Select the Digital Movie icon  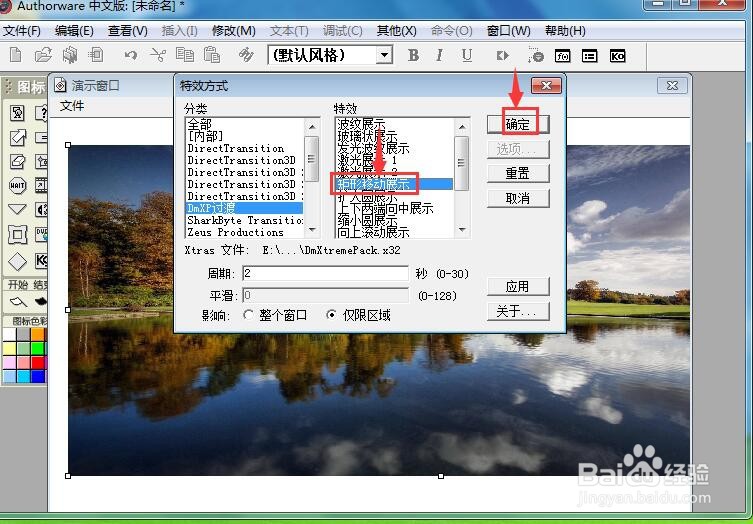click(x=41, y=185)
